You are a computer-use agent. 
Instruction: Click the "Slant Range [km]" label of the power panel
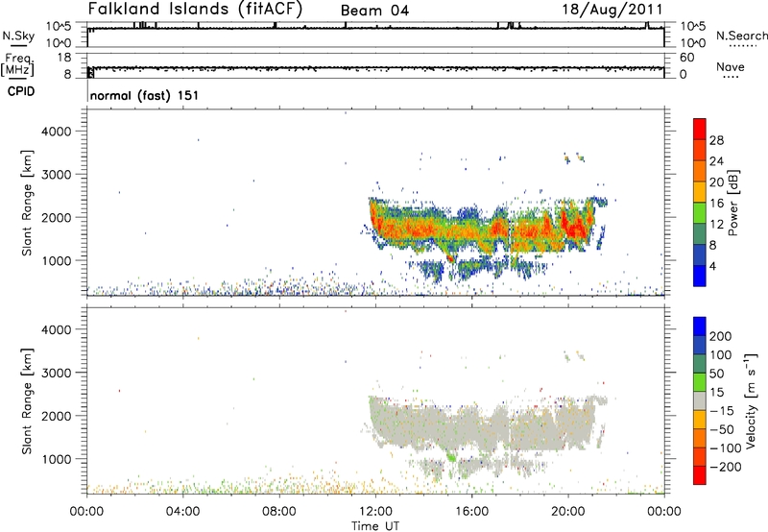[x=27, y=203]
